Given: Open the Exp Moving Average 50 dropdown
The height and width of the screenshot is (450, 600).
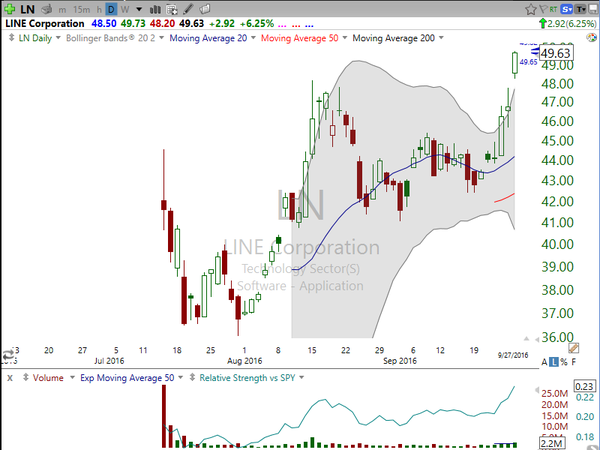Looking at the screenshot, I should pyautogui.click(x=181, y=378).
